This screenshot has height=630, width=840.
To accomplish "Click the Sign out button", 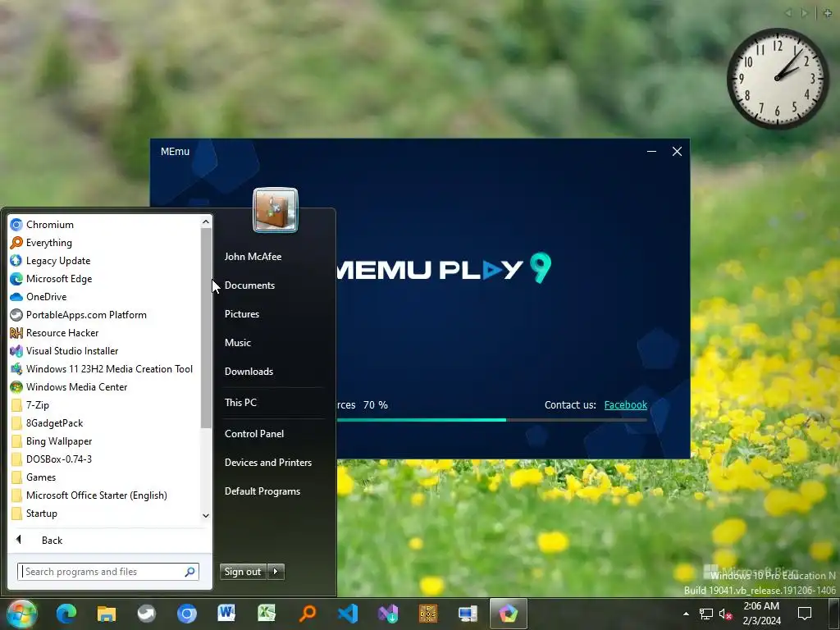I will (243, 572).
